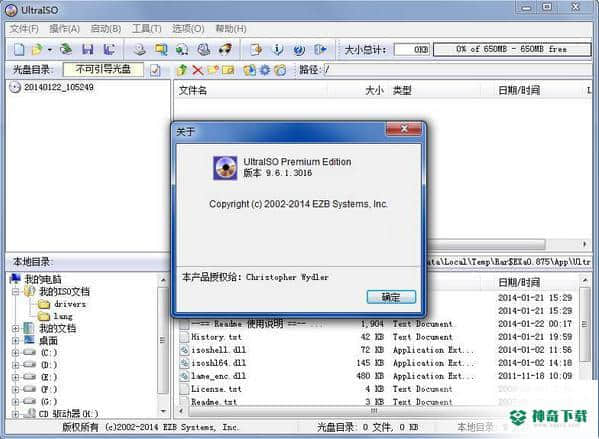The height and width of the screenshot is (439, 599).
Task: Select the License.txt file row
Action: coord(376,389)
